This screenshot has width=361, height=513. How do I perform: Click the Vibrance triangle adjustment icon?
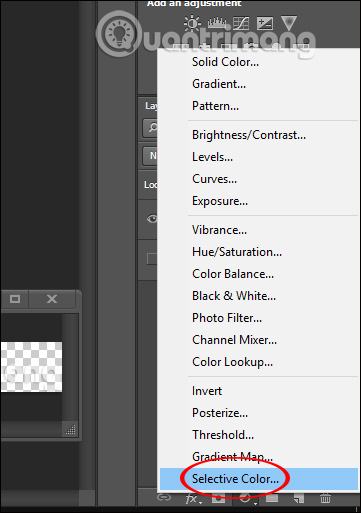[289, 23]
